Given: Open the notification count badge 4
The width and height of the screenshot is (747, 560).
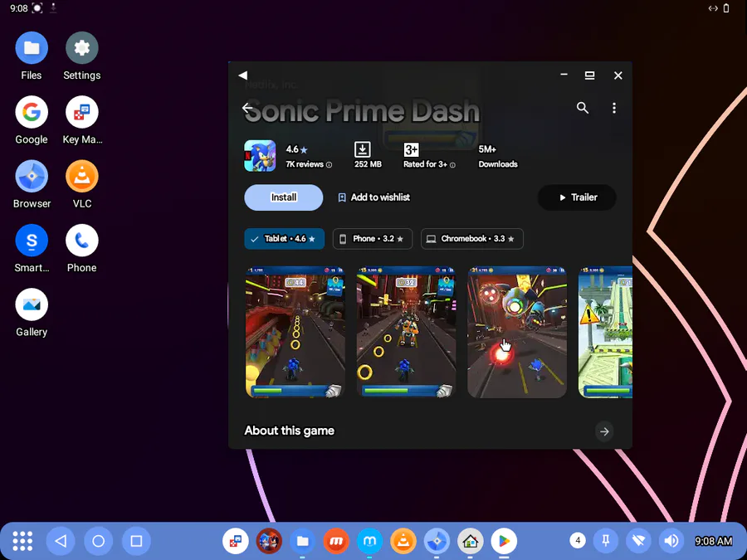Looking at the screenshot, I should (578, 540).
